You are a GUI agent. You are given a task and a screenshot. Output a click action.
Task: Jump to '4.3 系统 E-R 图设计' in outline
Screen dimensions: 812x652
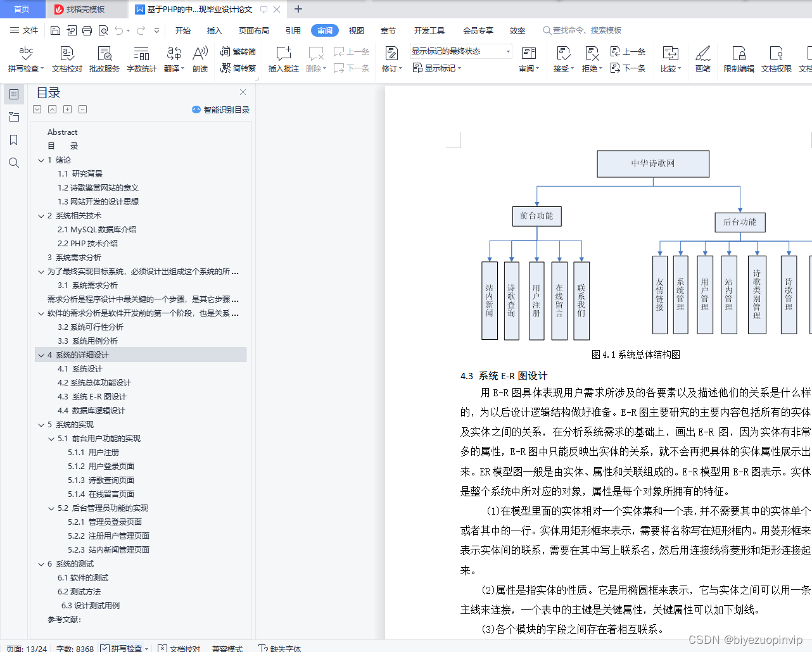[x=92, y=397]
